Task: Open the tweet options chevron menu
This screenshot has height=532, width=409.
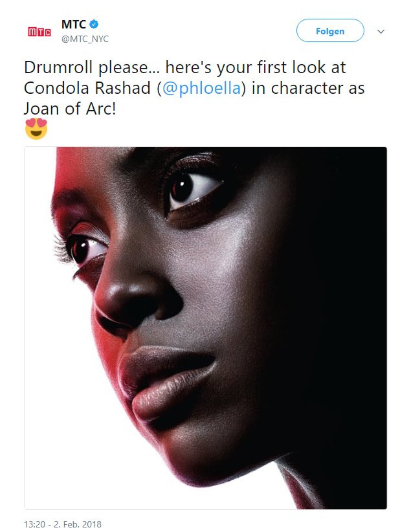Action: (x=381, y=31)
